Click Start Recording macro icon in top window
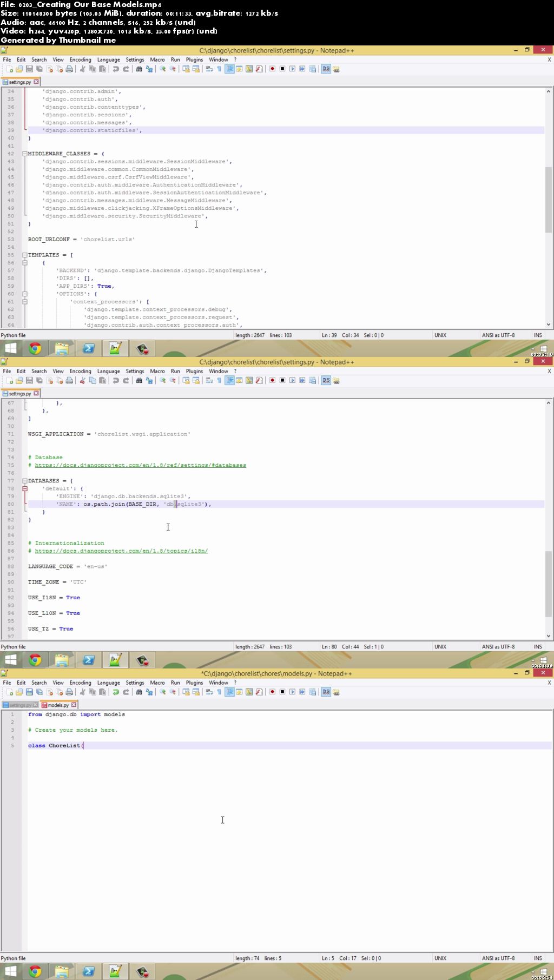This screenshot has width=554, height=980. point(272,69)
